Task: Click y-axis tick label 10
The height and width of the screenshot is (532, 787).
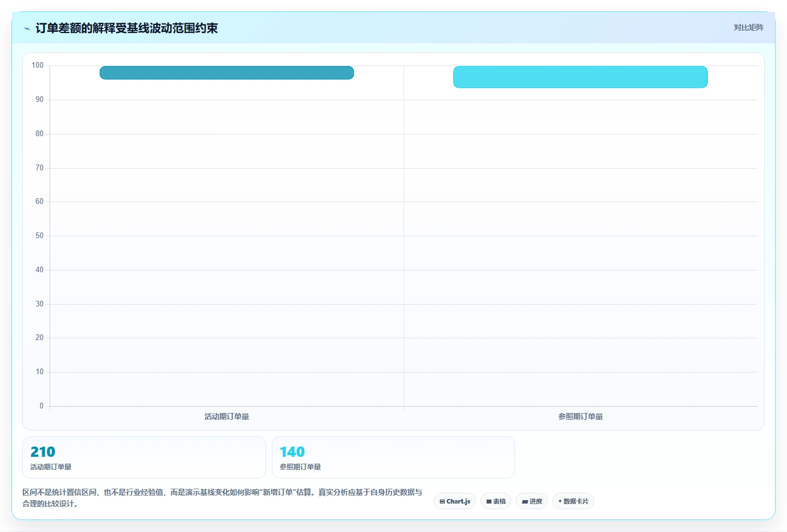Action: (x=39, y=371)
